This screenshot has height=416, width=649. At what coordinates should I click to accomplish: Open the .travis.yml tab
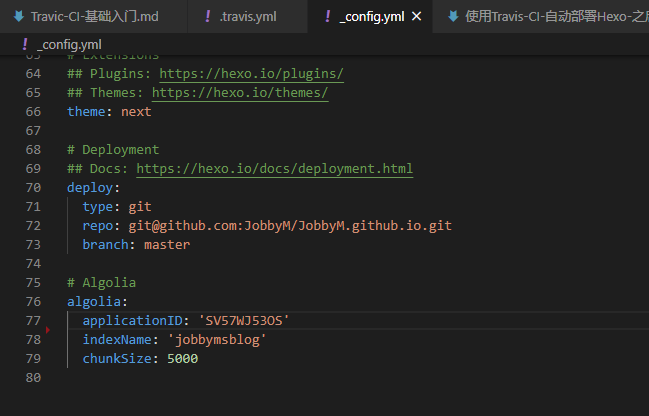pyautogui.click(x=247, y=17)
